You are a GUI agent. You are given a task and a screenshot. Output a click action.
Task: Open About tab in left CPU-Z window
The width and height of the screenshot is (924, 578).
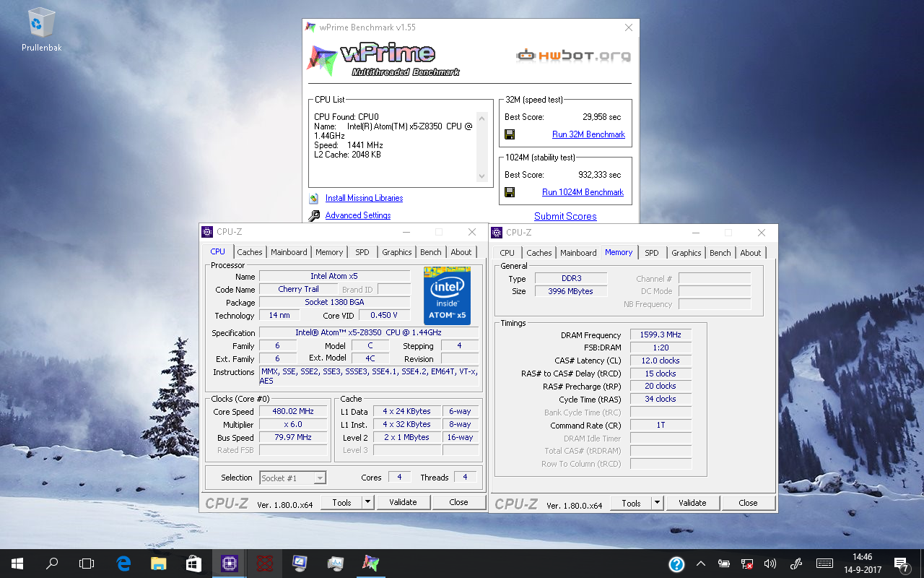461,252
